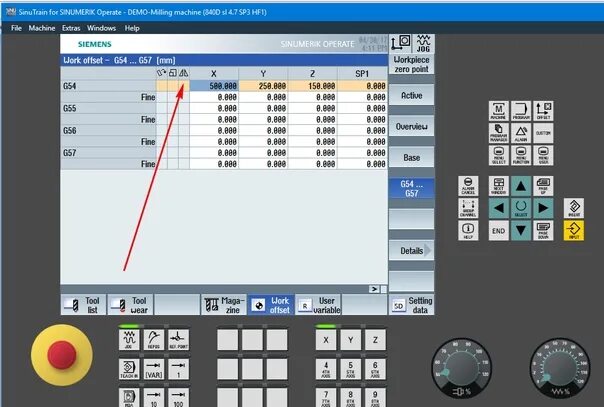Image resolution: width=604 pixels, height=407 pixels.
Task: Select the MDA mode key
Action: (129, 398)
